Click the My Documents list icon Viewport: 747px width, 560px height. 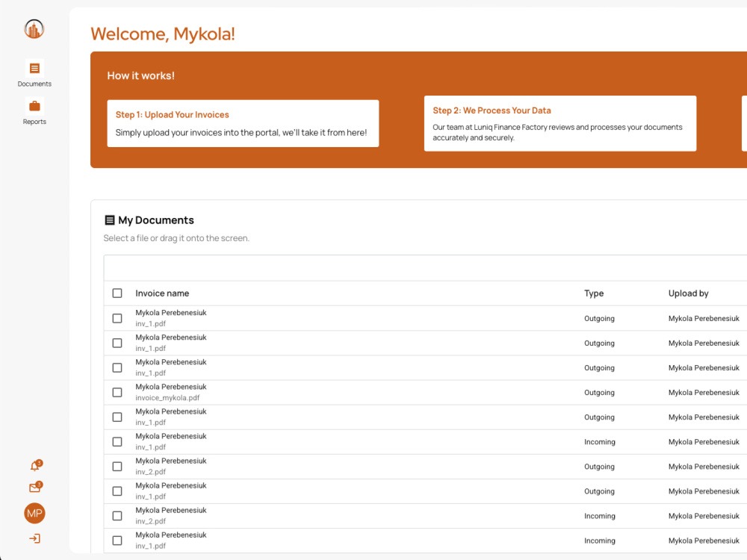[110, 220]
